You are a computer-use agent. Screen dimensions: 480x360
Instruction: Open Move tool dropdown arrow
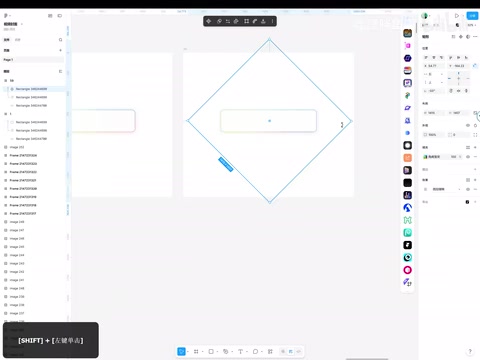[188, 352]
